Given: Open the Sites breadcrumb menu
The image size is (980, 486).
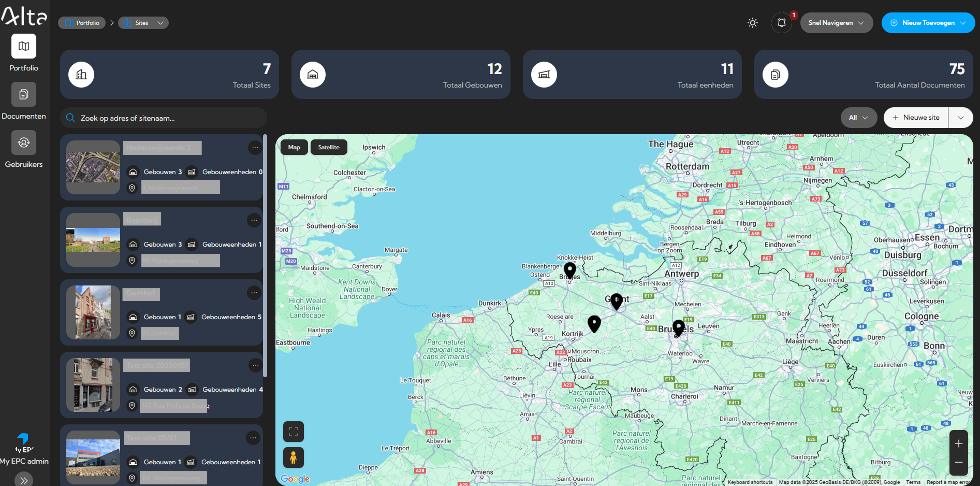Looking at the screenshot, I should [143, 23].
